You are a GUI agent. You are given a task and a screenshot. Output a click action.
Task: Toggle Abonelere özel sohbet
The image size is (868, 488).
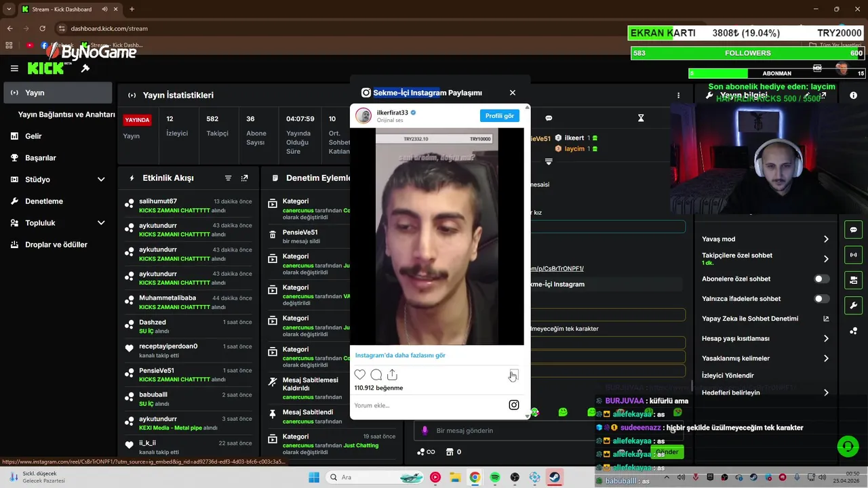point(821,279)
